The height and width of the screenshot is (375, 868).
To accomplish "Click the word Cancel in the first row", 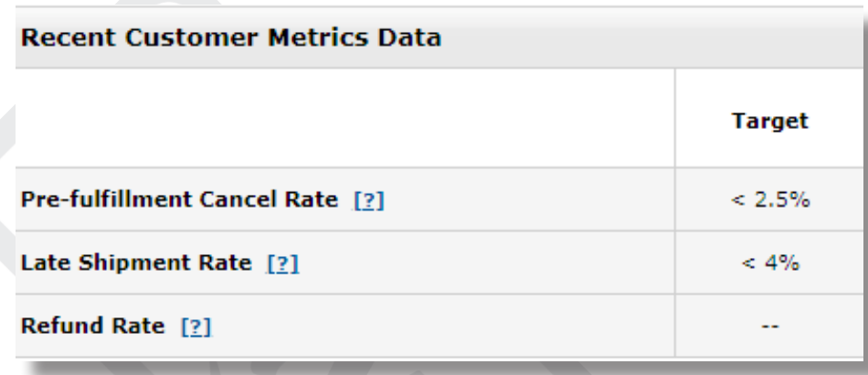I will (x=238, y=199).
